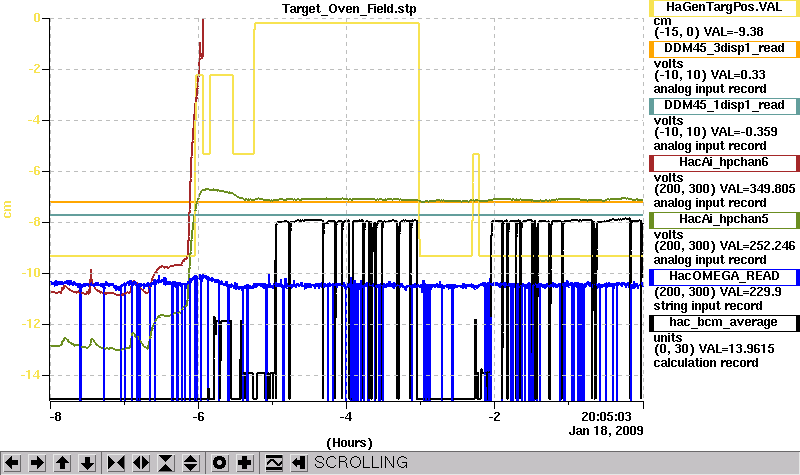Viewport: 800px width, 475px height.
Task: Click the reading (-10, 10) VAL=0.33
Action: point(710,75)
